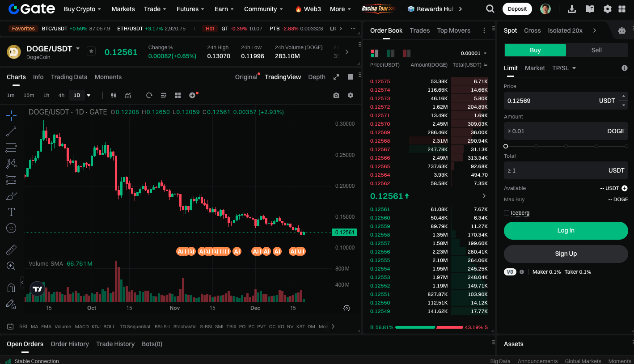Switch to the Trades tab

click(420, 30)
